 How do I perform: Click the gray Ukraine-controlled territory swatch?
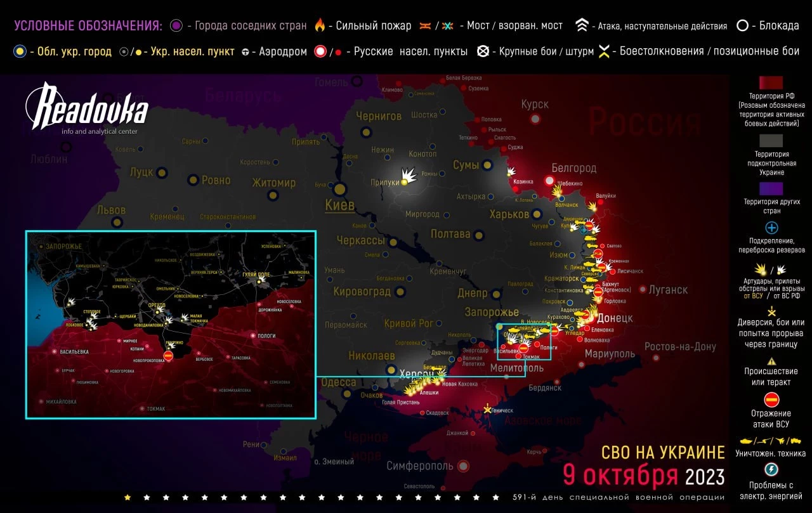771,140
